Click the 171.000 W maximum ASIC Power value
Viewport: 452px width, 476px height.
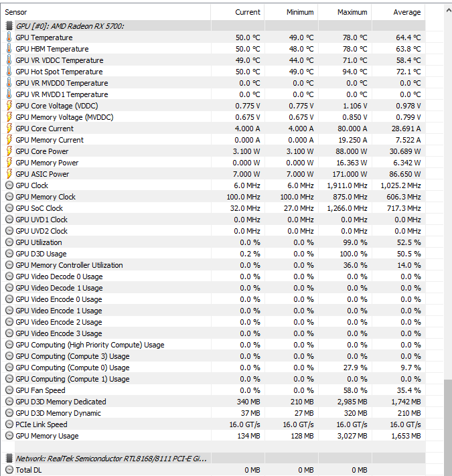pos(350,174)
